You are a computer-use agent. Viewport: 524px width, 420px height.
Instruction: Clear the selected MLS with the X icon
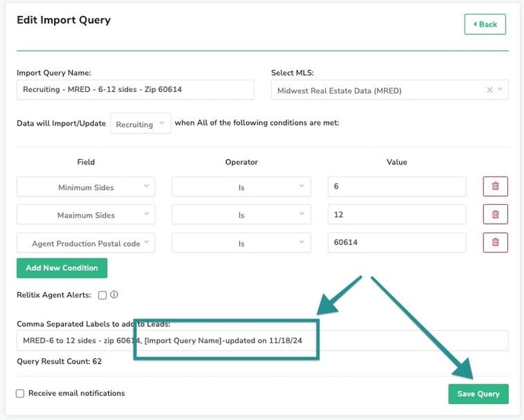pyautogui.click(x=490, y=90)
